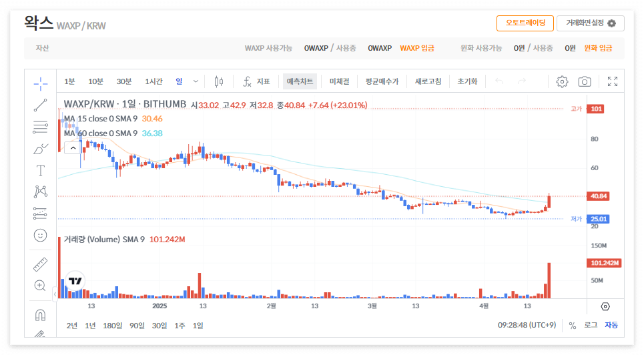This screenshot has height=355, width=644.
Task: Collapse the drawing toolbar side arrow
Action: point(55,294)
